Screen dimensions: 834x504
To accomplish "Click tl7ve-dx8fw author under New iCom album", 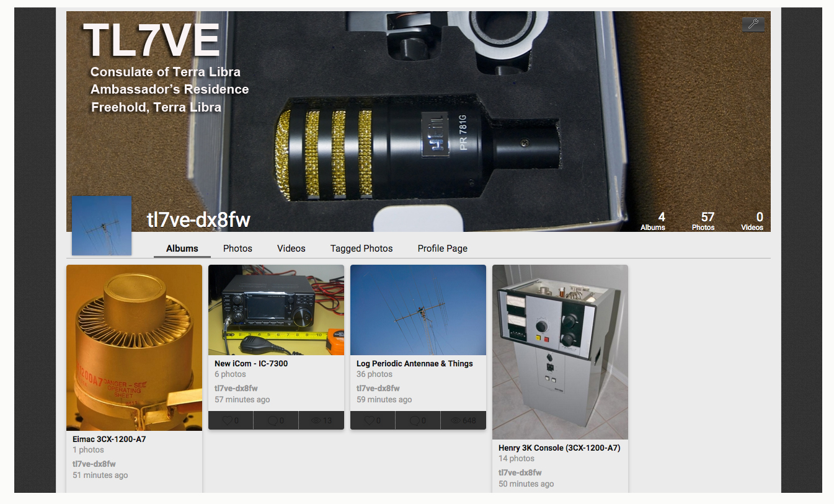I will pos(236,388).
